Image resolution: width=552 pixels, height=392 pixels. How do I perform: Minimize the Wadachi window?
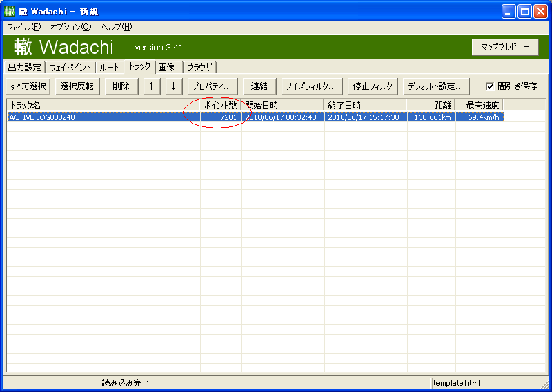pyautogui.click(x=508, y=12)
